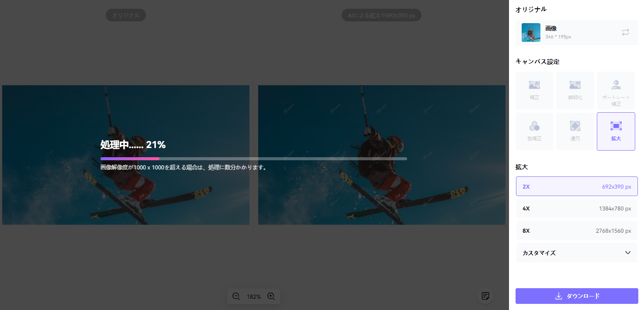Open the feedback note icon
Screen dimensions: 644x310
tap(485, 296)
